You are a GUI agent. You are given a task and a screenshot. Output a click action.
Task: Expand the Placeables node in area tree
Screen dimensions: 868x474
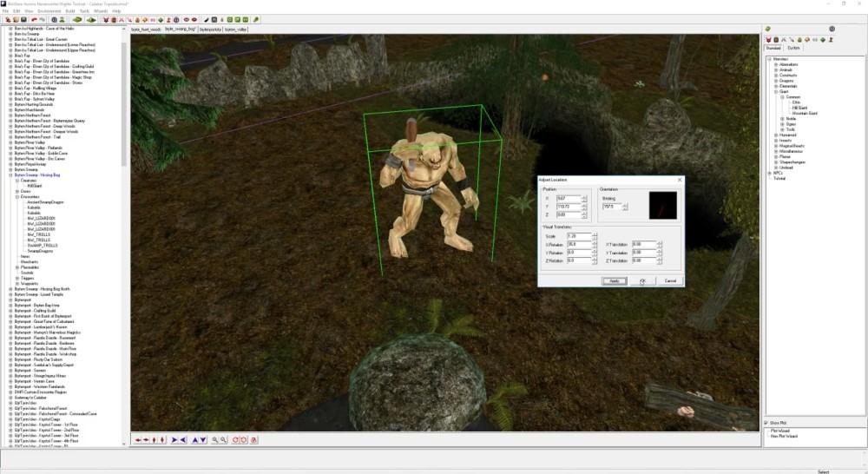[17, 267]
